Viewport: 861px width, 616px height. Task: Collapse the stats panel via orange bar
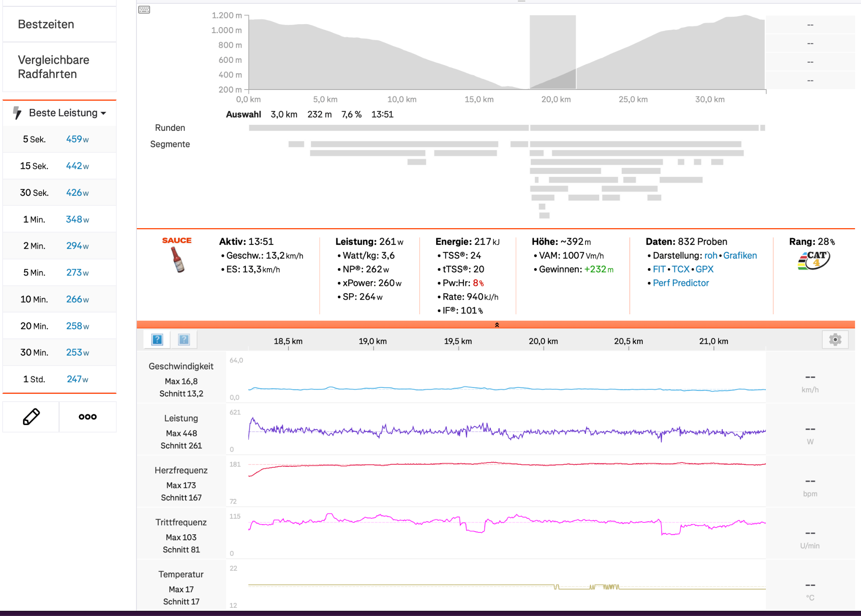tap(496, 325)
